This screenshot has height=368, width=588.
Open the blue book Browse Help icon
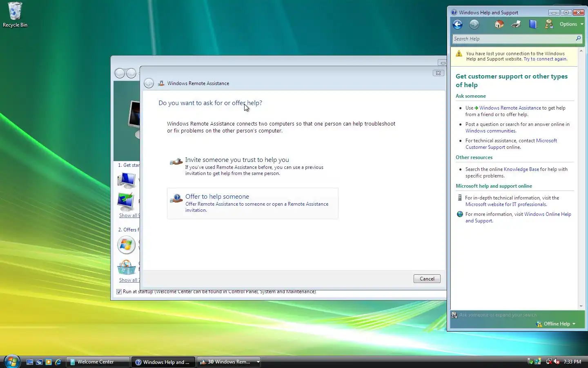click(532, 25)
